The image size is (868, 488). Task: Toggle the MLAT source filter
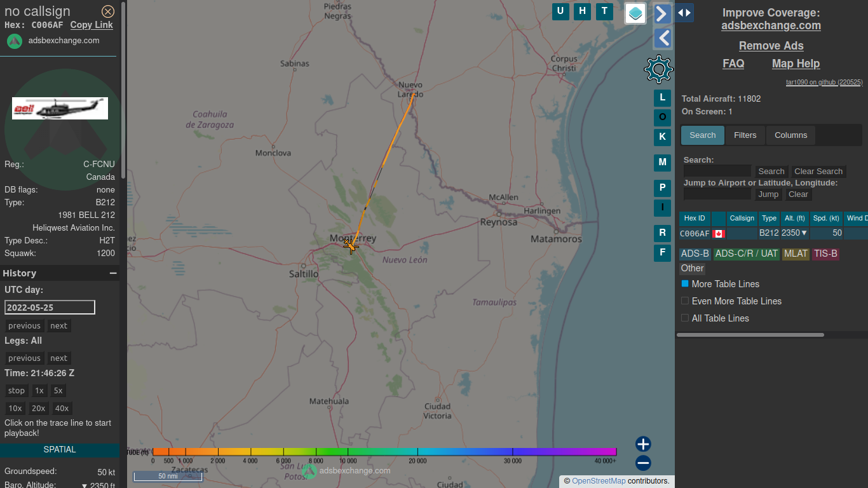[x=796, y=254]
